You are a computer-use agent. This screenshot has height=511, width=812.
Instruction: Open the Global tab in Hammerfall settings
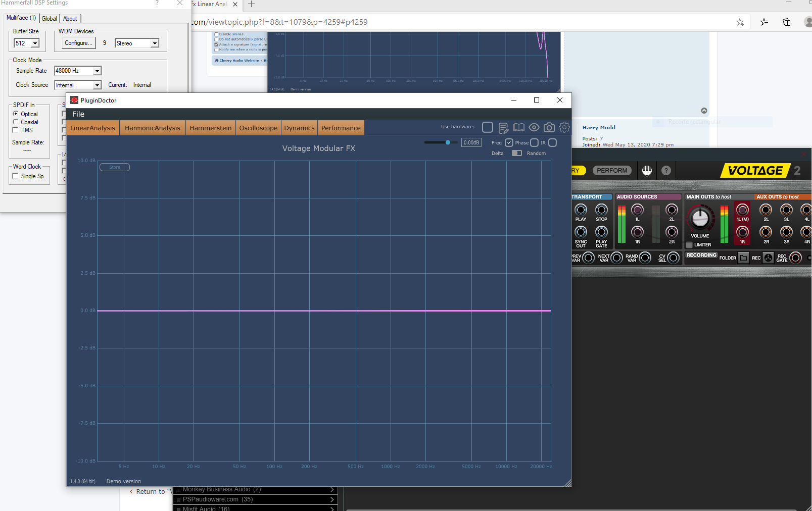point(50,19)
